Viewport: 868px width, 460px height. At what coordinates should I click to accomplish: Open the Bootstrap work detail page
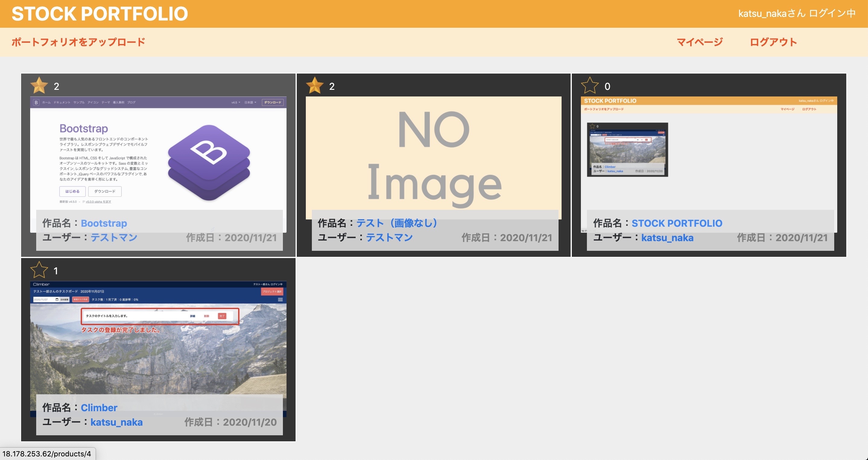tap(104, 223)
